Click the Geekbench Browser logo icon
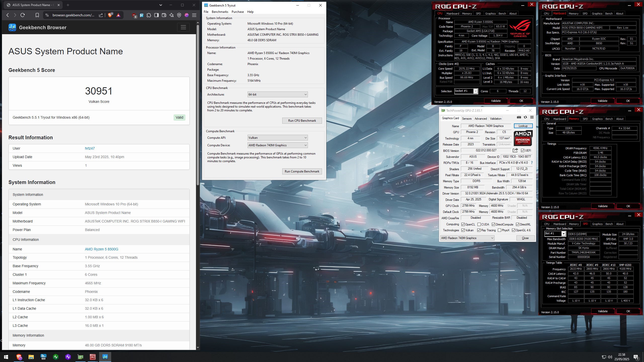 12,27
